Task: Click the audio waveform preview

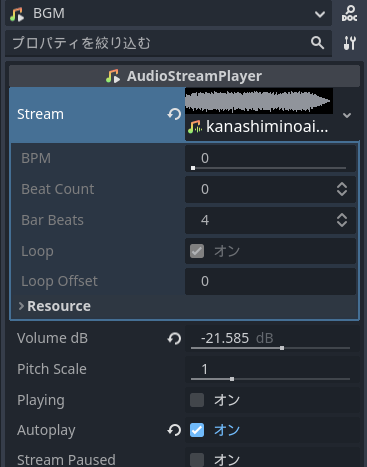Action: tap(259, 101)
